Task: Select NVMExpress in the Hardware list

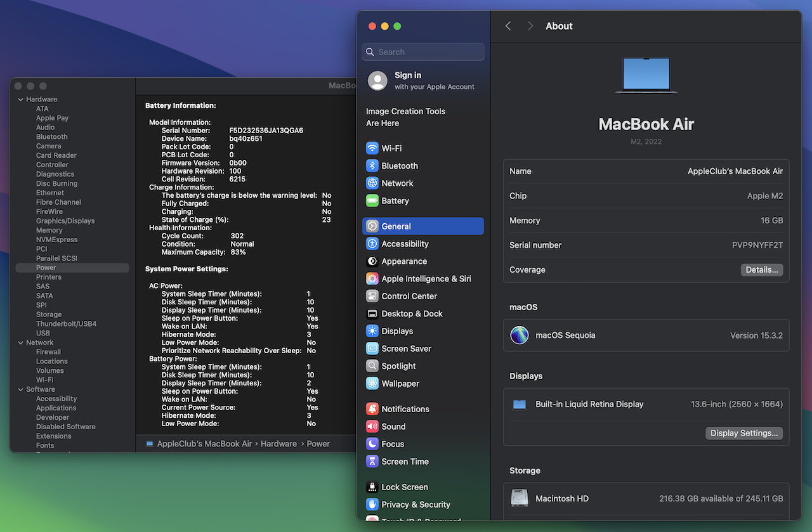Action: click(x=56, y=240)
